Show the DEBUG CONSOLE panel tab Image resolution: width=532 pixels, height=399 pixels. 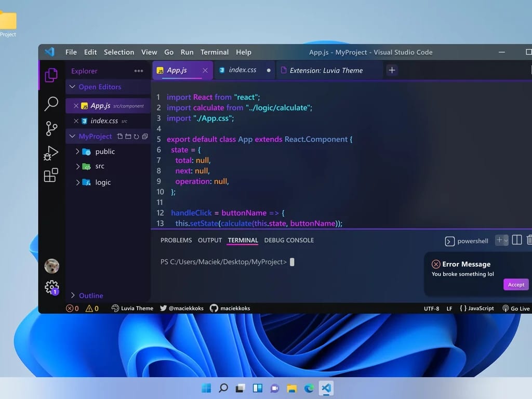point(289,240)
